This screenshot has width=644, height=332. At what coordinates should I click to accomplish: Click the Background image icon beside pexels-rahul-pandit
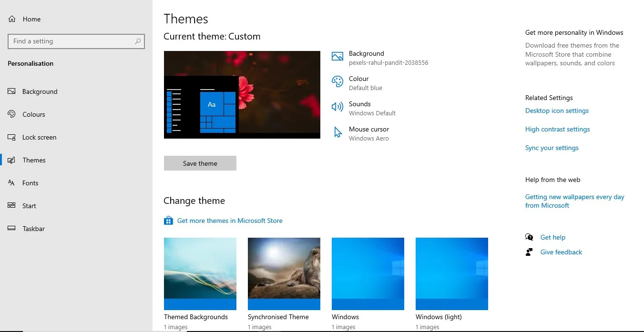(x=337, y=57)
